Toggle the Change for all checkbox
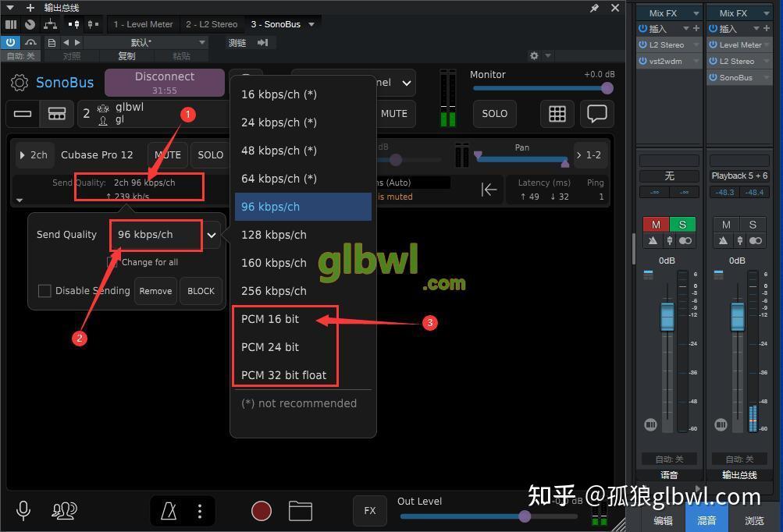The width and height of the screenshot is (783, 532). (x=114, y=262)
